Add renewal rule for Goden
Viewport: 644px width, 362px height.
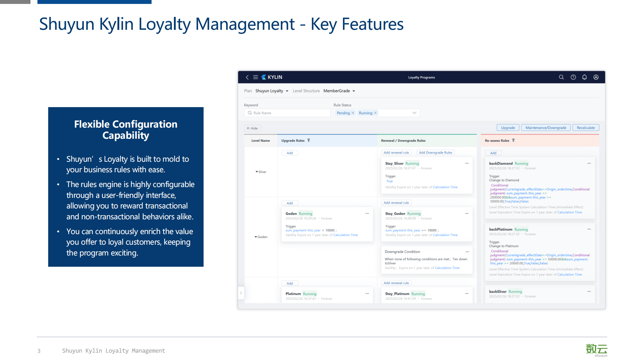396,202
